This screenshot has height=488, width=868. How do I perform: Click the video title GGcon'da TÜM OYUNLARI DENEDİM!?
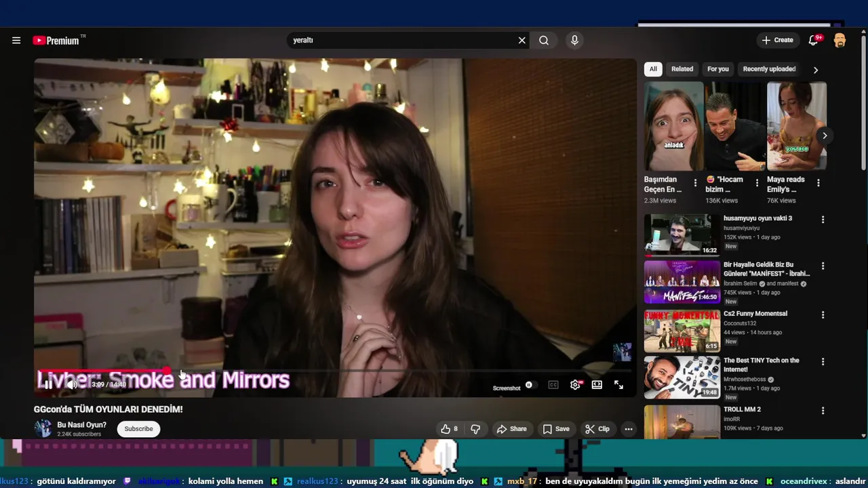point(108,409)
